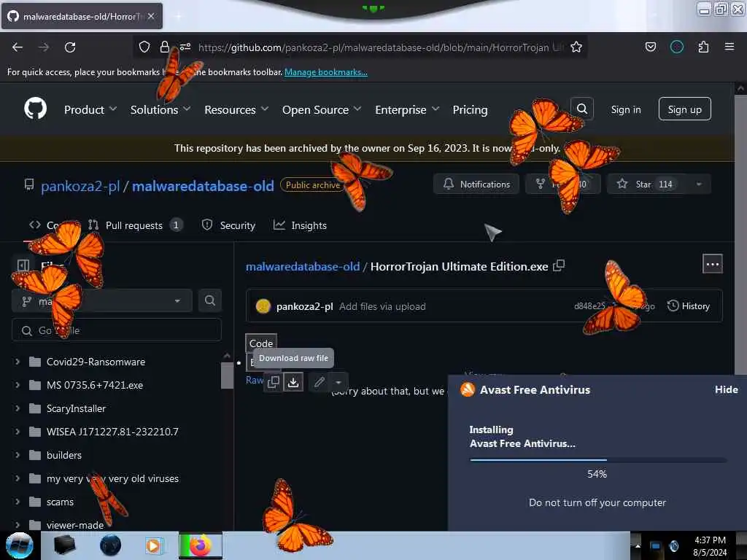Open the extensions puzzle icon

703,47
